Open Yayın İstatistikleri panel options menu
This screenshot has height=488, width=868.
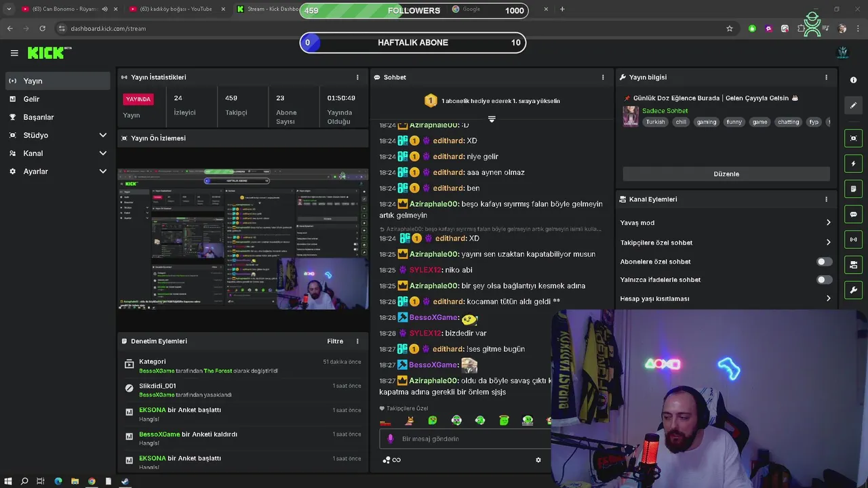pos(357,77)
